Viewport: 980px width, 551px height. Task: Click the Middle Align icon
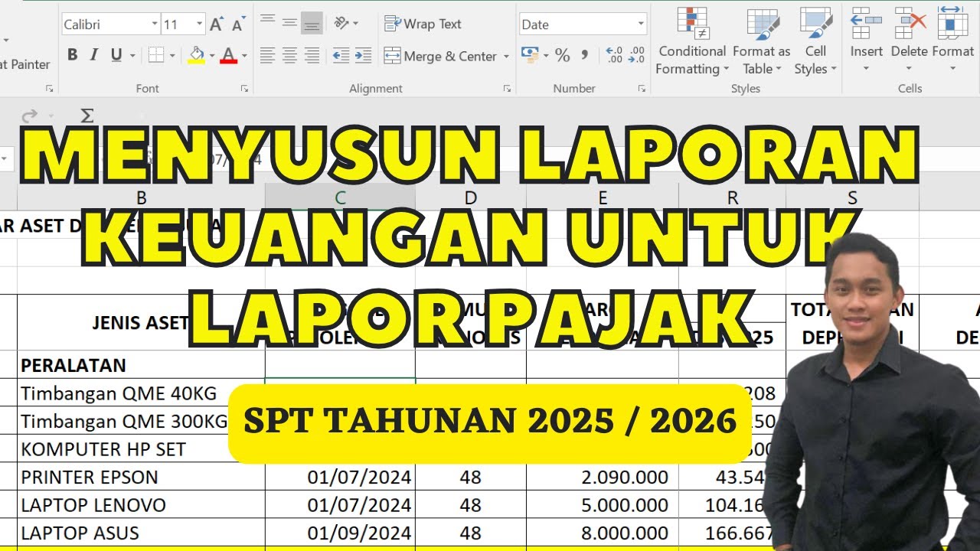click(289, 24)
